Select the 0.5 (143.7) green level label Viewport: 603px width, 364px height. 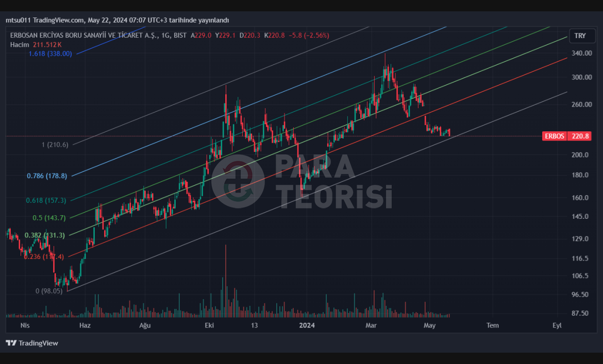pyautogui.click(x=49, y=218)
